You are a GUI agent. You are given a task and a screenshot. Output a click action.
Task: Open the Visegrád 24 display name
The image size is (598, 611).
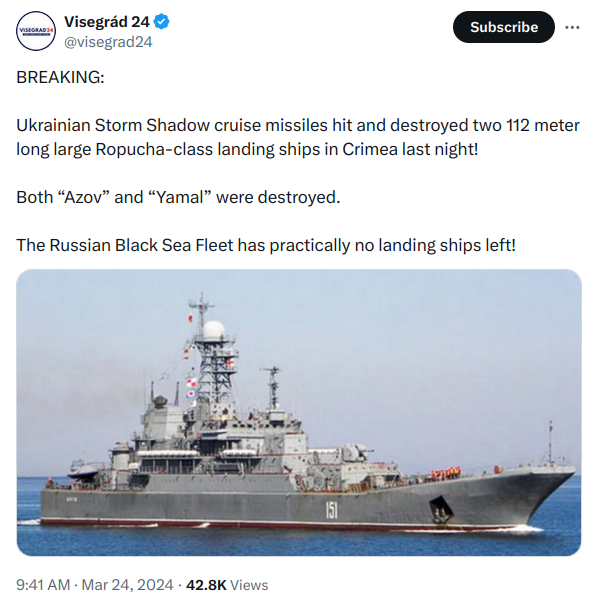click(107, 22)
